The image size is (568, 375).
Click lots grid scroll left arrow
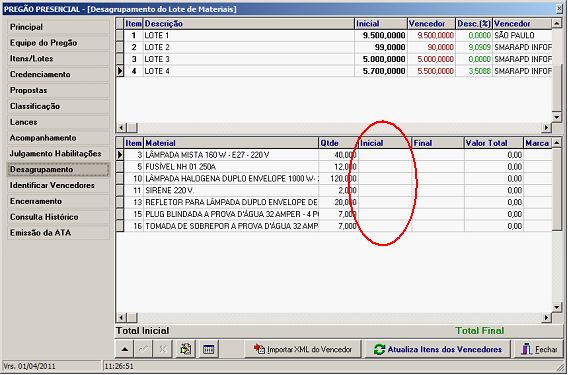click(121, 128)
